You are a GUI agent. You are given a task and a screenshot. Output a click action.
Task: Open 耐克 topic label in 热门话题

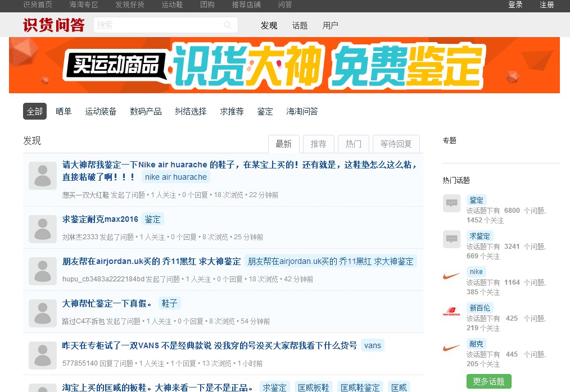pos(477,344)
